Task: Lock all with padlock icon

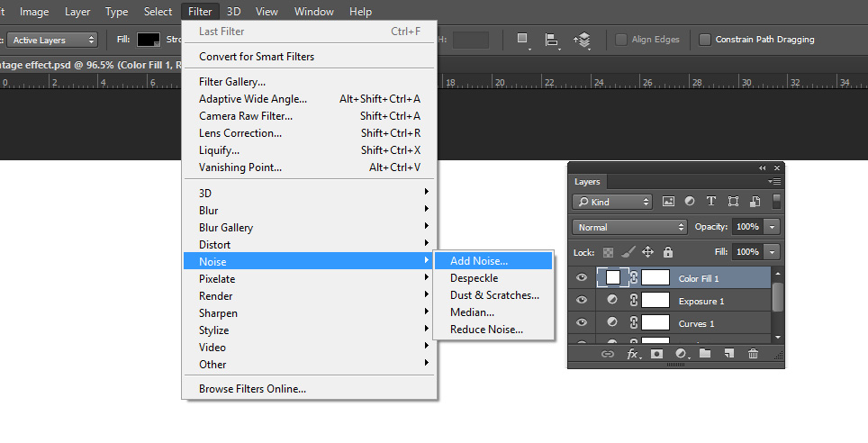Action: tap(668, 252)
